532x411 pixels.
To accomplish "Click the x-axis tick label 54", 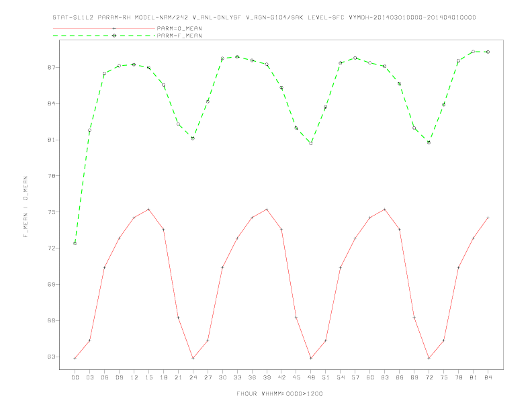I will (x=341, y=377).
